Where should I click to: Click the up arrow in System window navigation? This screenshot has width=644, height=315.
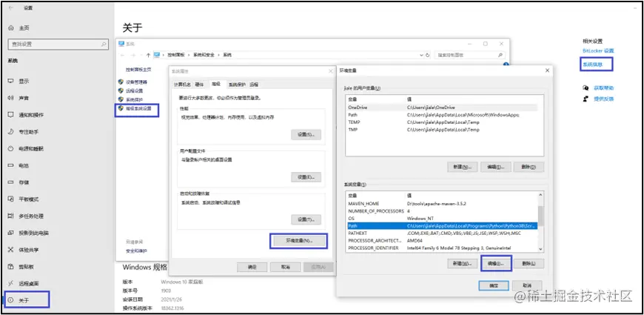pyautogui.click(x=148, y=55)
